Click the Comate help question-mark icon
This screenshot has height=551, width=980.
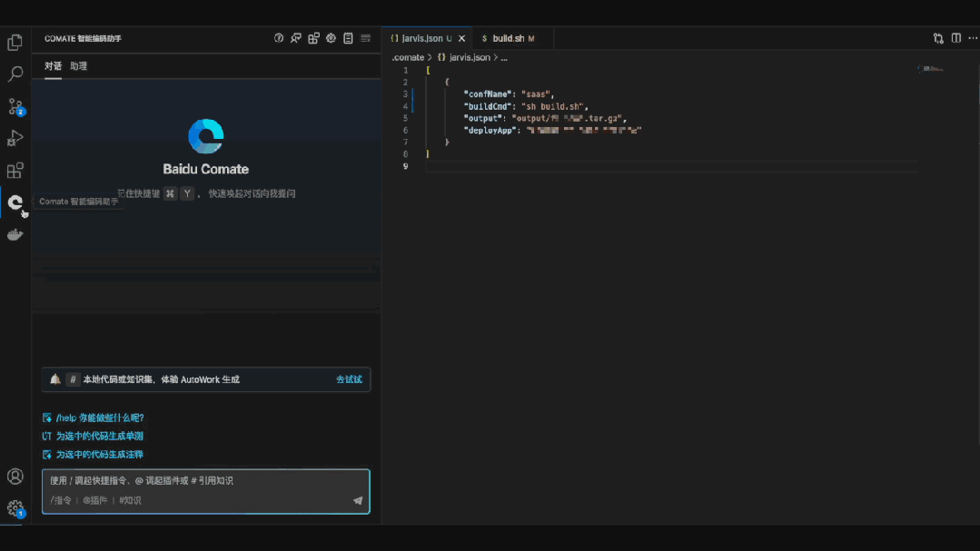point(279,38)
